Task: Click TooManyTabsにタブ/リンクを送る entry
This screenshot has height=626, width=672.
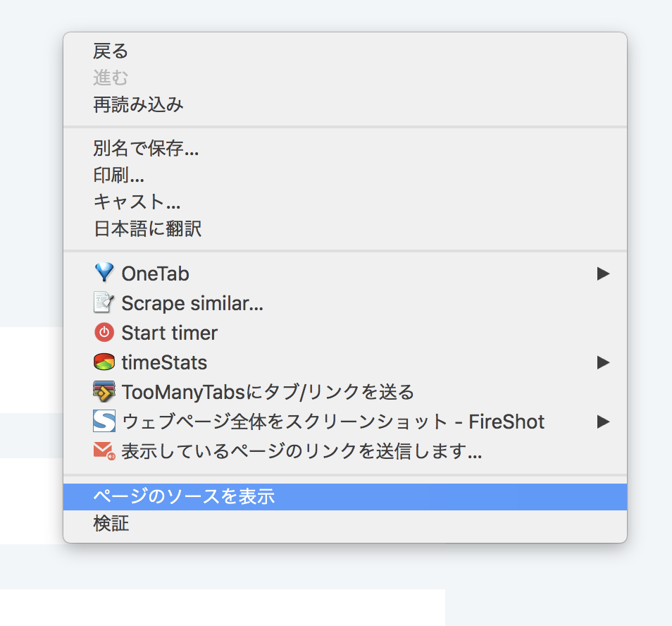Action: point(345,392)
